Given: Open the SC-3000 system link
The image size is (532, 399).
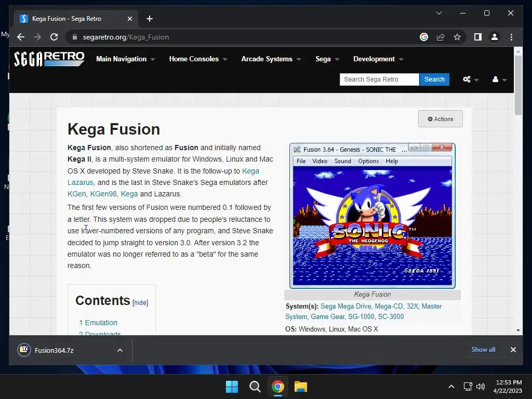Looking at the screenshot, I should point(391,316).
